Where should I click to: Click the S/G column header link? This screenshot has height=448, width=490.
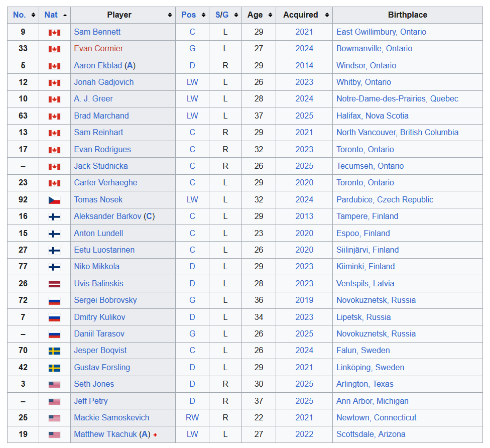222,15
